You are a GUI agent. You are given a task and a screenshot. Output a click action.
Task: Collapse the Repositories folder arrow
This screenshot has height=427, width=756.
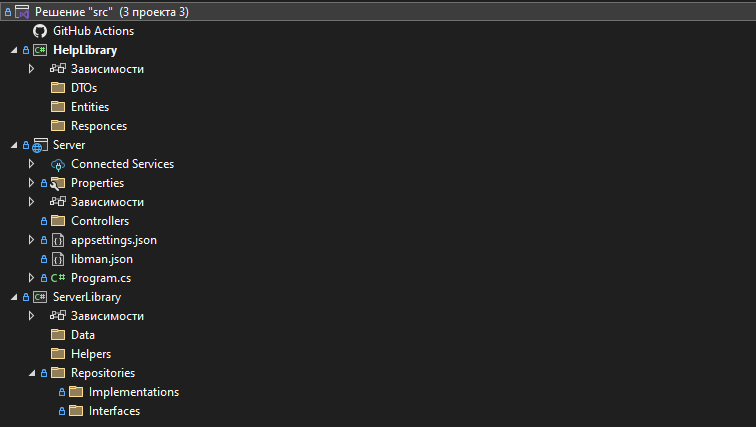click(31, 373)
